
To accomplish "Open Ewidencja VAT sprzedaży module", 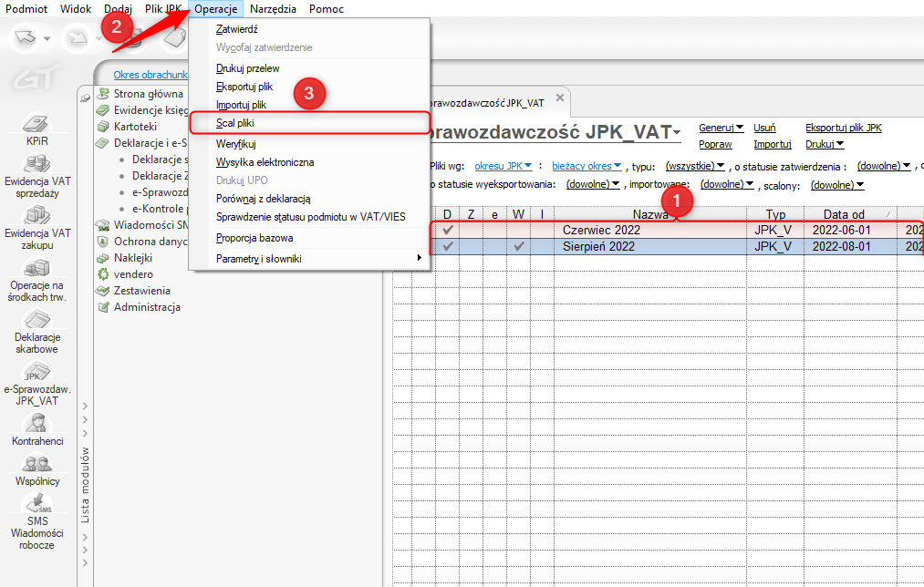I will 37,175.
